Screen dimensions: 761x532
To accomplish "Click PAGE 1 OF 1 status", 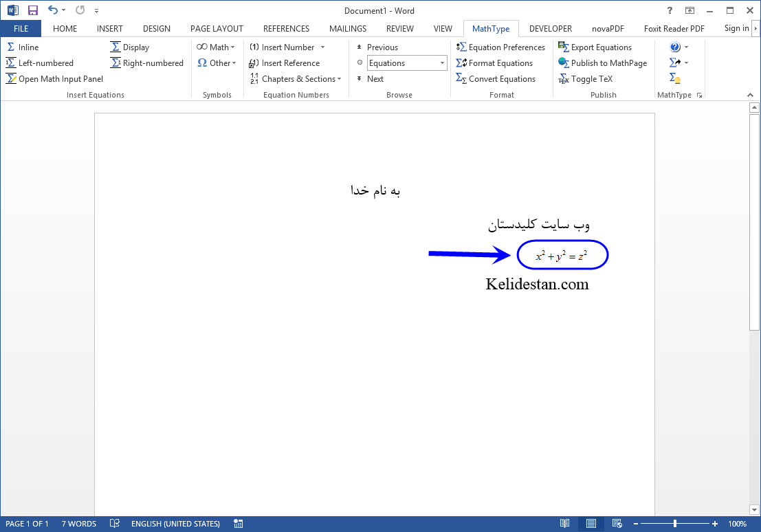I will click(27, 524).
